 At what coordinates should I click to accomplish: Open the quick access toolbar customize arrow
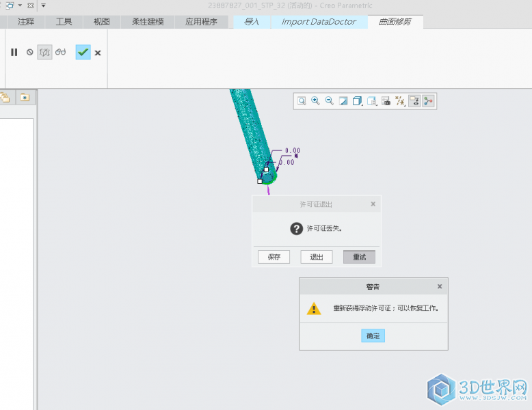[x=44, y=5]
